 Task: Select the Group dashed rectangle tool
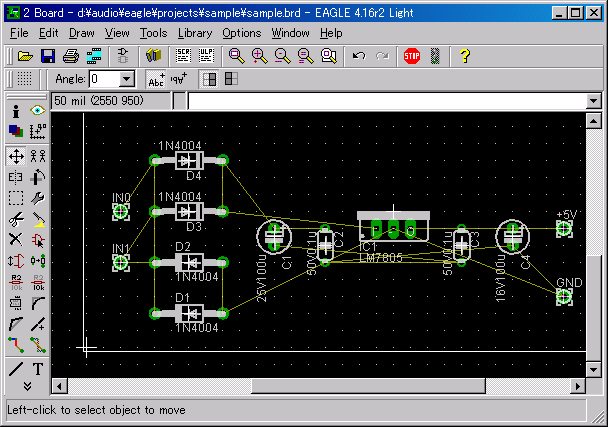click(x=16, y=198)
